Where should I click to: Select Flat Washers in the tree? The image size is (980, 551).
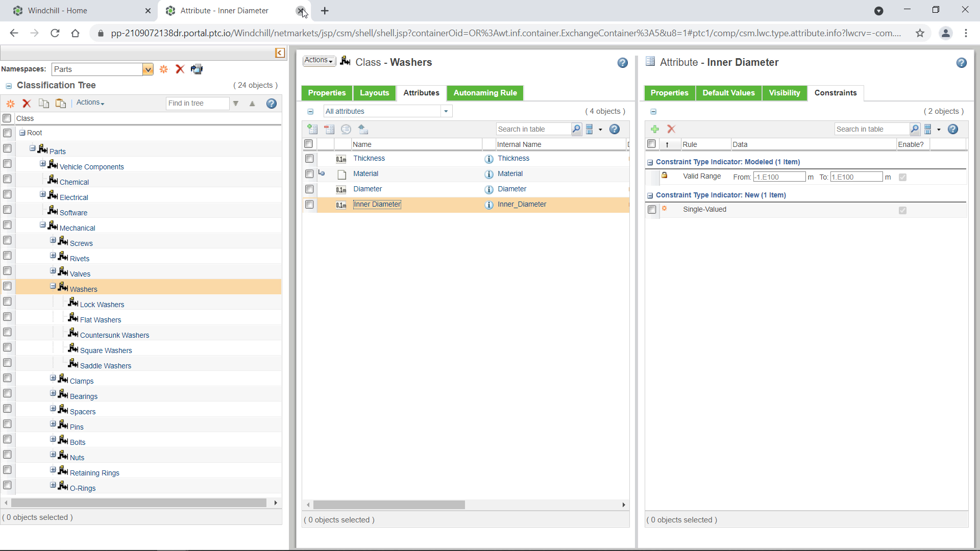click(x=101, y=320)
